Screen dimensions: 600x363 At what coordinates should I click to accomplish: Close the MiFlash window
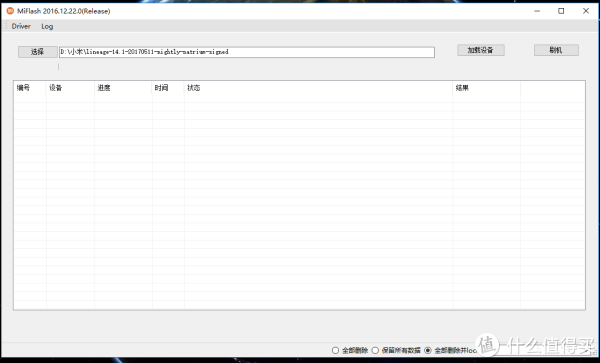click(586, 11)
